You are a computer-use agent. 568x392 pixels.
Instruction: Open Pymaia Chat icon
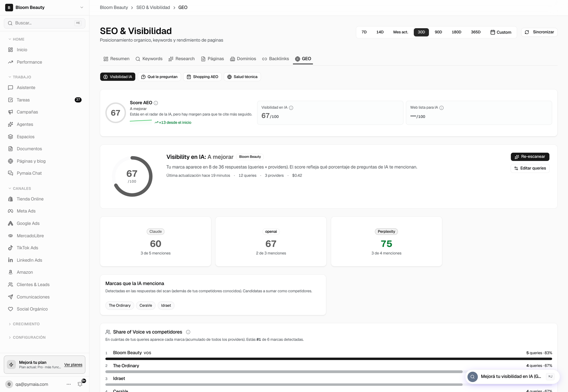coord(10,173)
